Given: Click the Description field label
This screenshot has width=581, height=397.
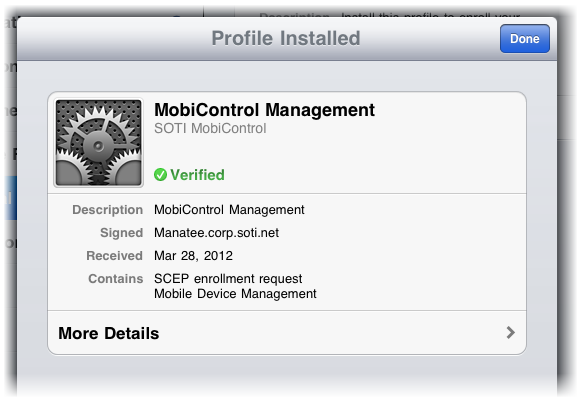Looking at the screenshot, I should pos(107,210).
